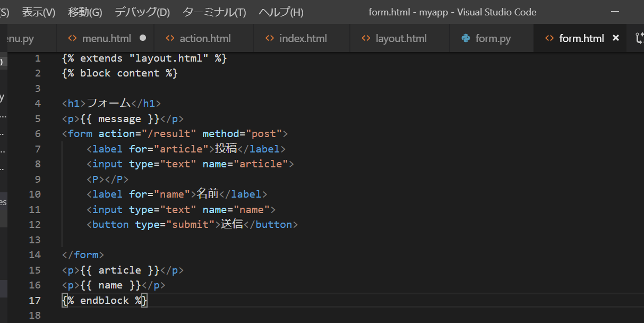Viewport: 644px width, 323px height.
Task: Select the active form.html tab
Action: point(580,38)
